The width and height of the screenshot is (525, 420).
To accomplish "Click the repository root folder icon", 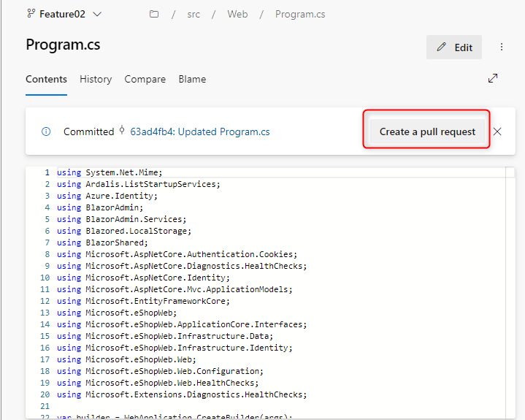I will 154,14.
